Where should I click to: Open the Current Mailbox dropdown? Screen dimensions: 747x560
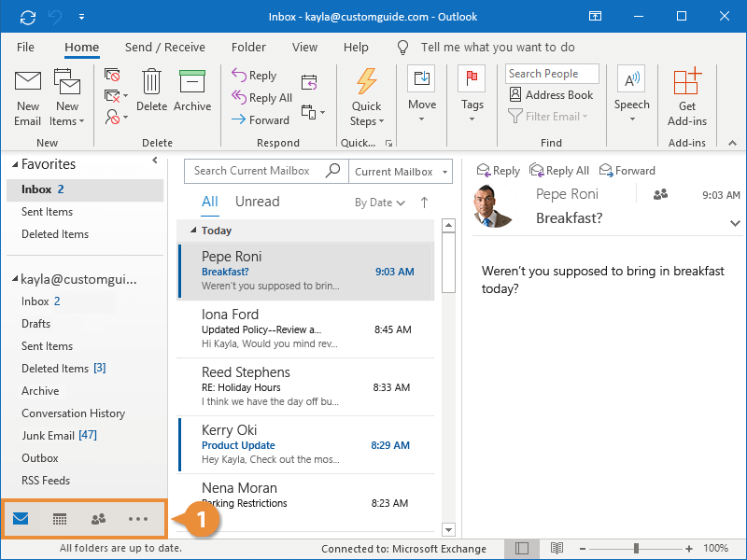[x=399, y=172]
